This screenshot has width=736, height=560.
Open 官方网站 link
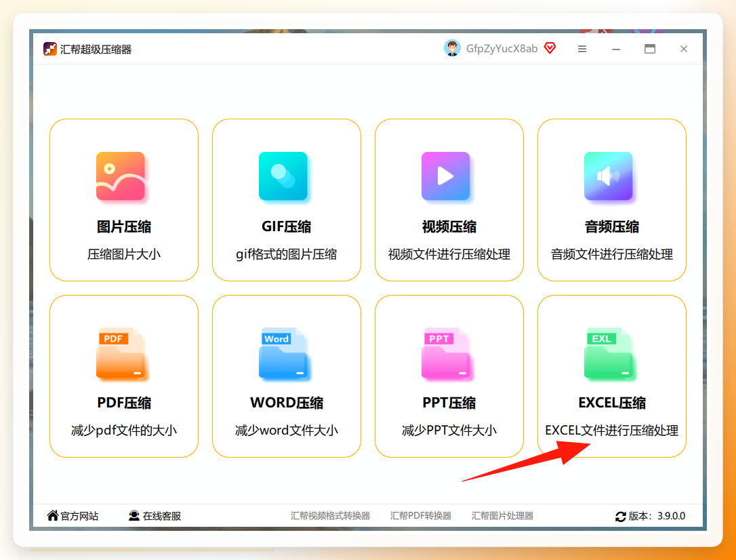pos(73,516)
